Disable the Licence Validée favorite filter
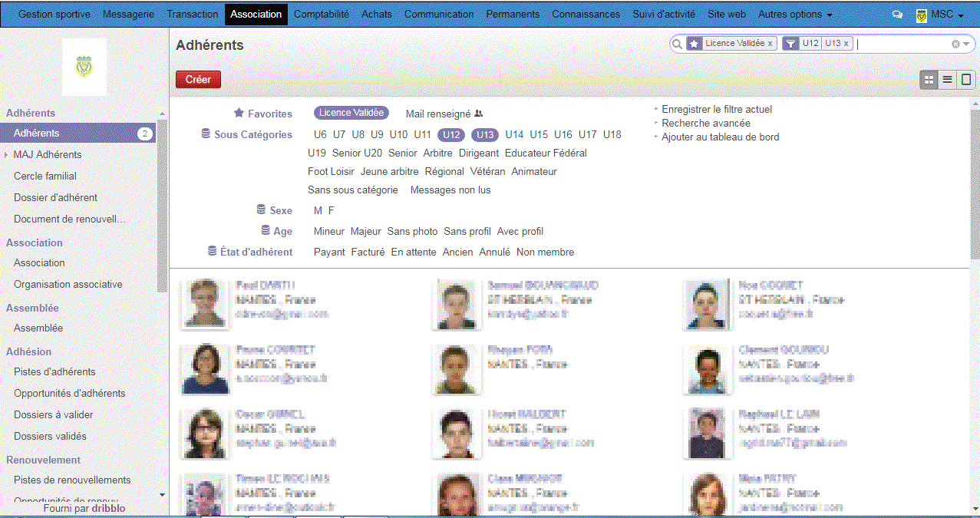Screen dimensions: 980x518 tap(351, 113)
